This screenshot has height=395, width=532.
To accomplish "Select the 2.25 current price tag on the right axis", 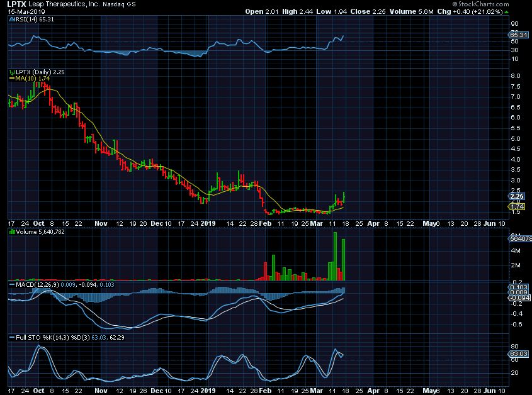I will point(516,196).
